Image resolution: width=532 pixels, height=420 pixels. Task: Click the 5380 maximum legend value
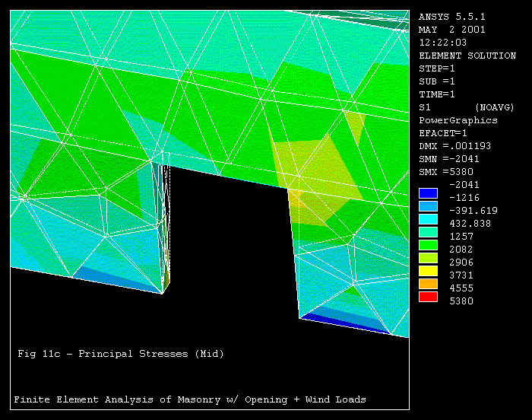coord(462,301)
